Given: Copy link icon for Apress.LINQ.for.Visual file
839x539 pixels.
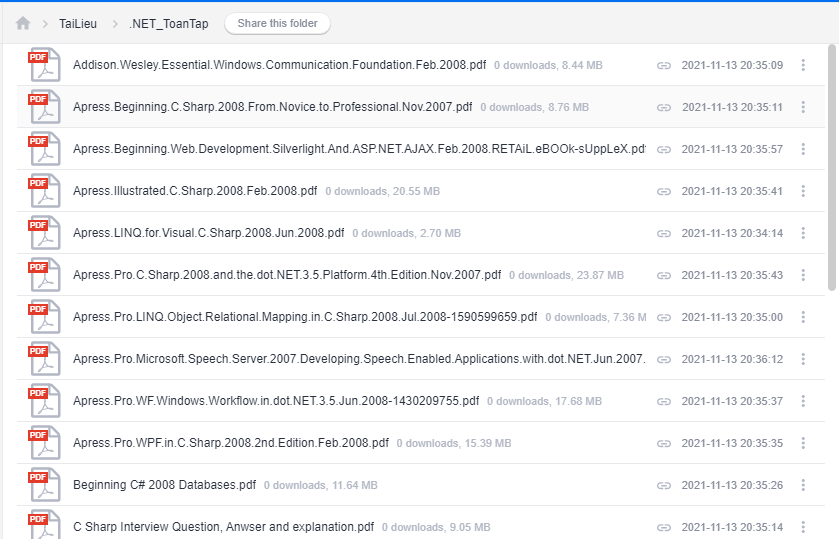Looking at the screenshot, I should (664, 233).
